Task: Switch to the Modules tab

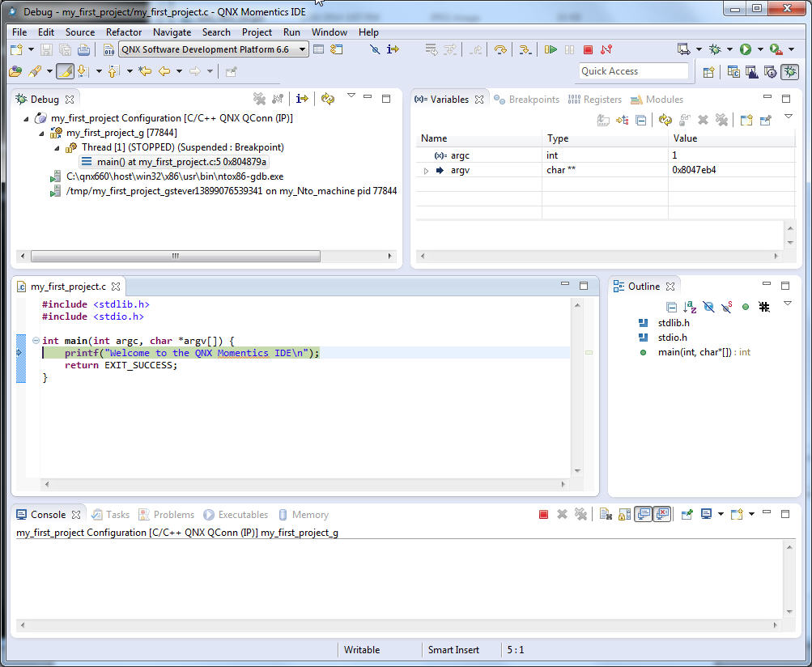Action: 657,100
